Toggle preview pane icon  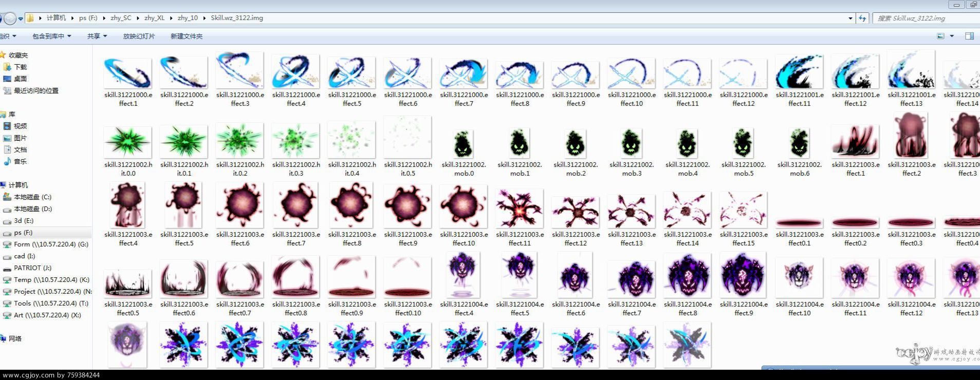click(x=970, y=36)
